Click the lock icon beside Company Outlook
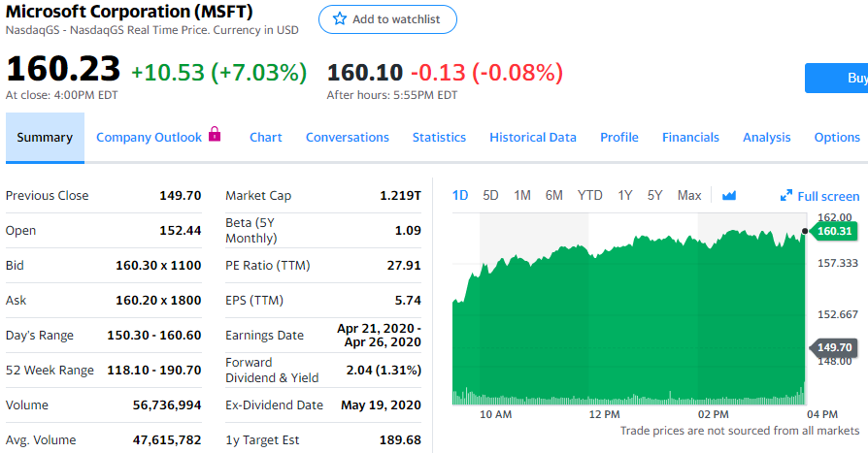Viewport: 868px width, 453px height. point(215,136)
